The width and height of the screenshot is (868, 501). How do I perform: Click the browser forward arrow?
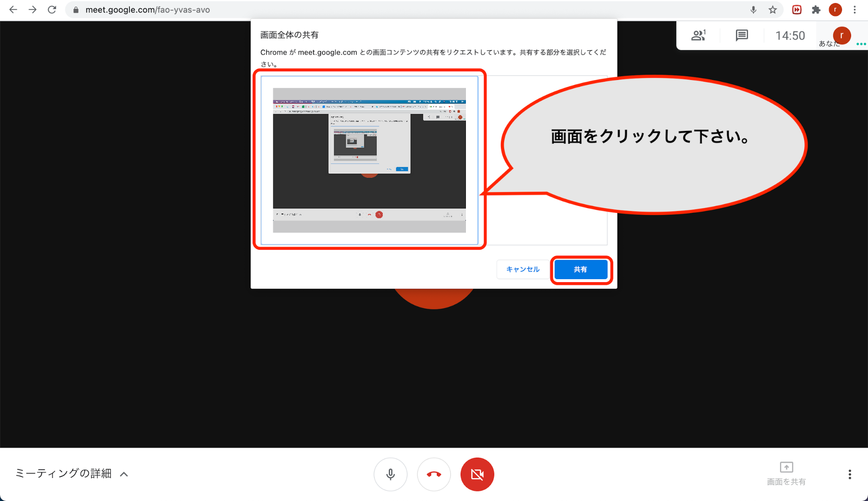click(33, 10)
